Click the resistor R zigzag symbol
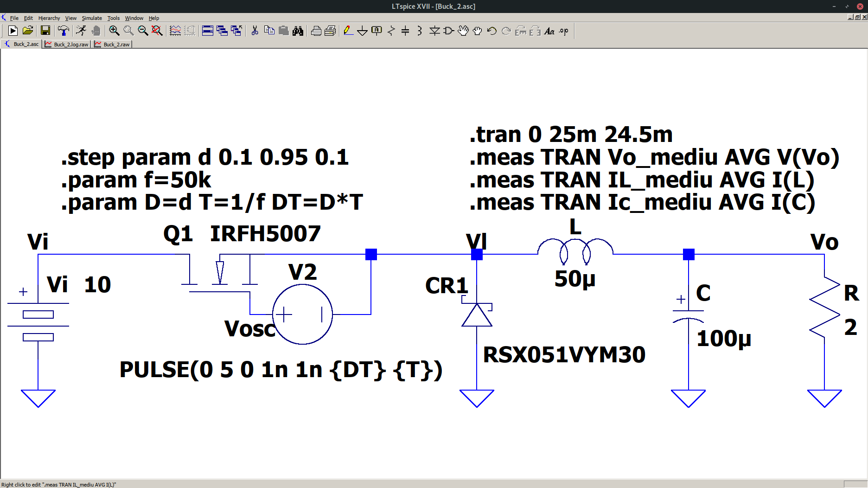The height and width of the screenshot is (488, 868). click(824, 308)
